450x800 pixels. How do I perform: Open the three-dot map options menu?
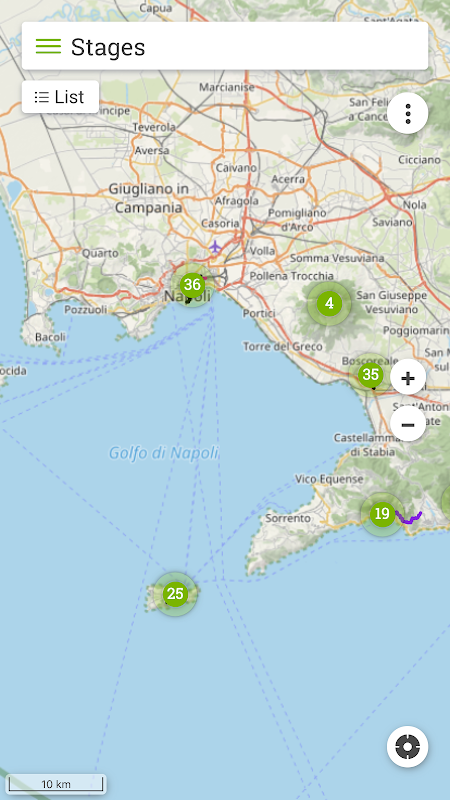coord(408,113)
